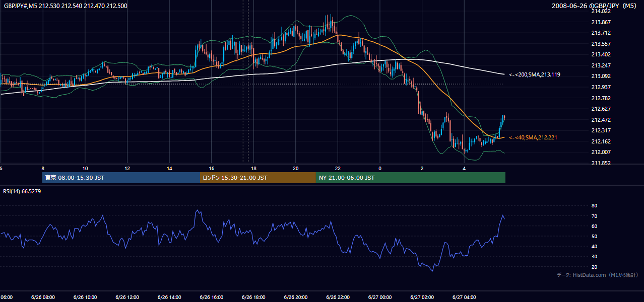Click the 6/26 18:00 timeline label
Viewport: 644px width, 302px height.
coord(253,297)
